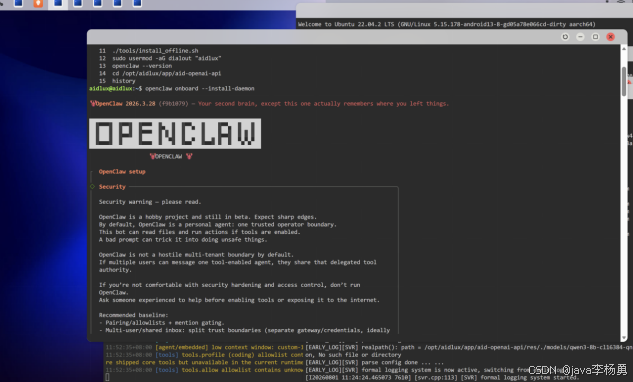The width and height of the screenshot is (633, 382).
Task: Click the 'aidlux@aidlux' shell prompt
Action: 111,88
